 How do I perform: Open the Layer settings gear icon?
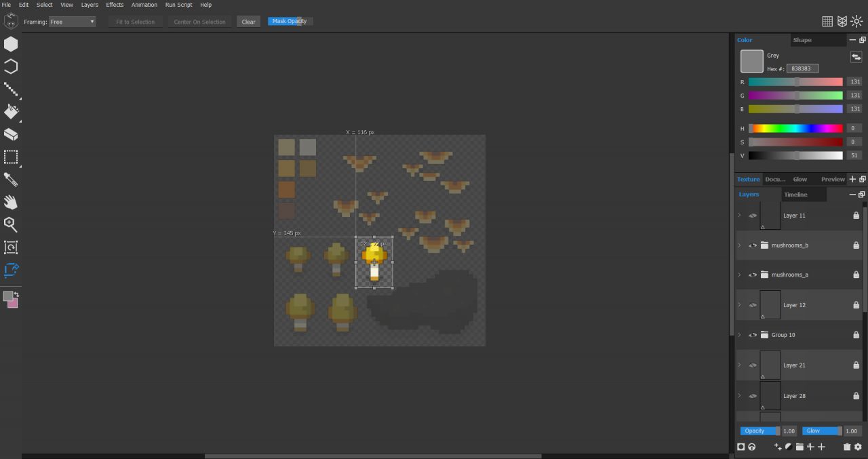click(859, 447)
